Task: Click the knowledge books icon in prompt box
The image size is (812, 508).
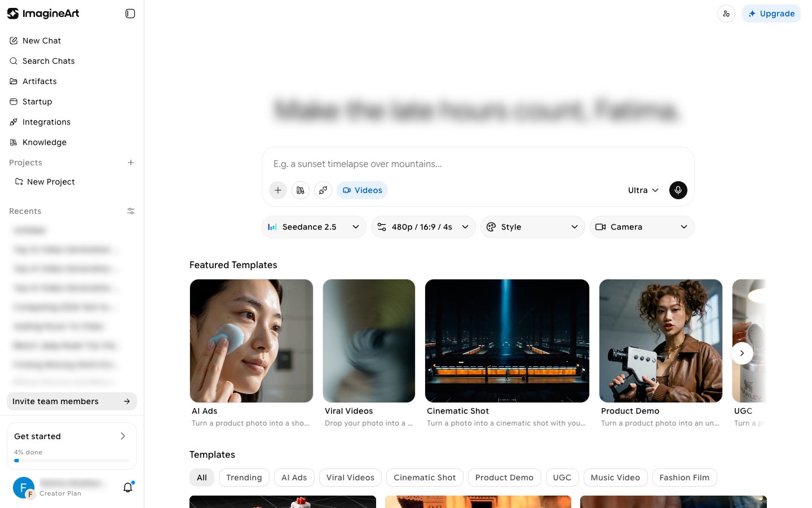Action: pyautogui.click(x=301, y=190)
